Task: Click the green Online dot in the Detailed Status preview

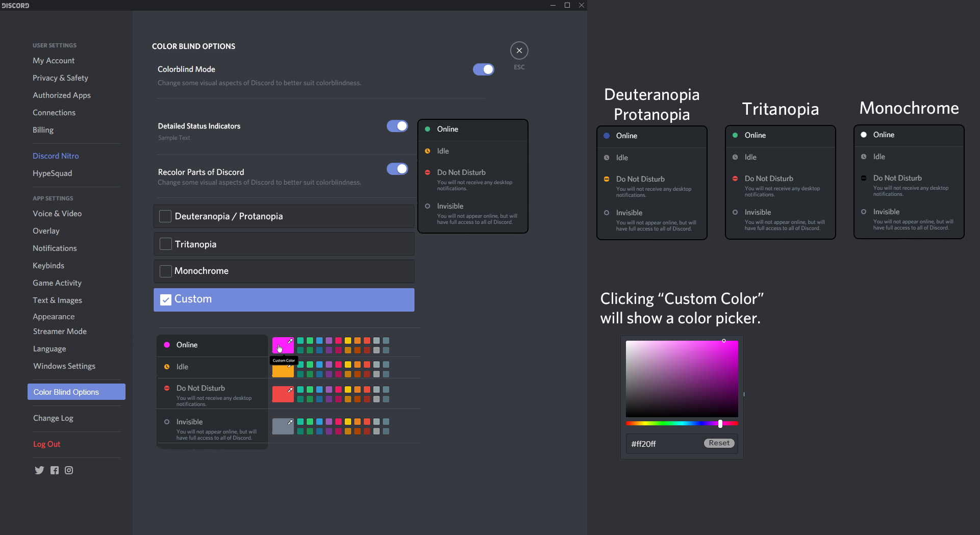Action: point(428,129)
